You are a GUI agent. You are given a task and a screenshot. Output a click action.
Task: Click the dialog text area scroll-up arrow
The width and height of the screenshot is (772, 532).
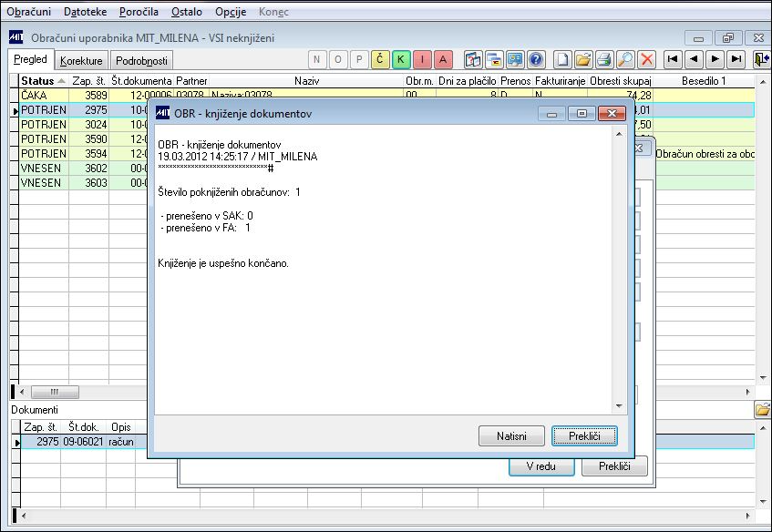pos(619,134)
